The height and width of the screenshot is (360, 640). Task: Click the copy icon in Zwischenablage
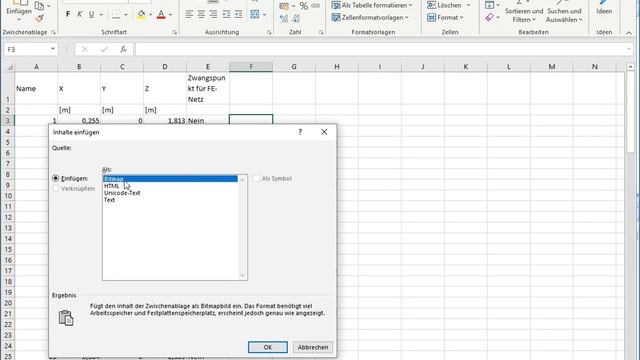coord(40,6)
